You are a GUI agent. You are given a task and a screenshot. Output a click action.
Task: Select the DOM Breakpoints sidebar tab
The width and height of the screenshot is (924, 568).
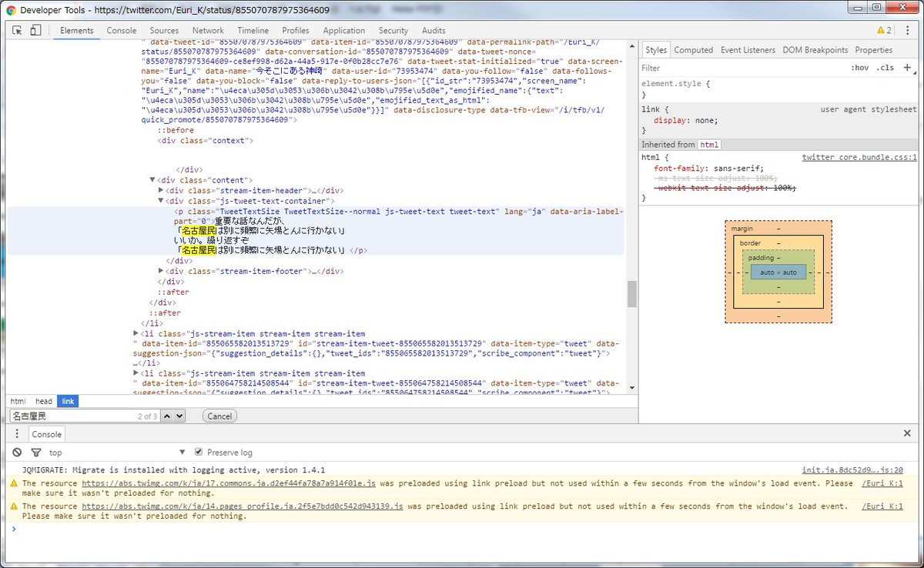(x=815, y=50)
